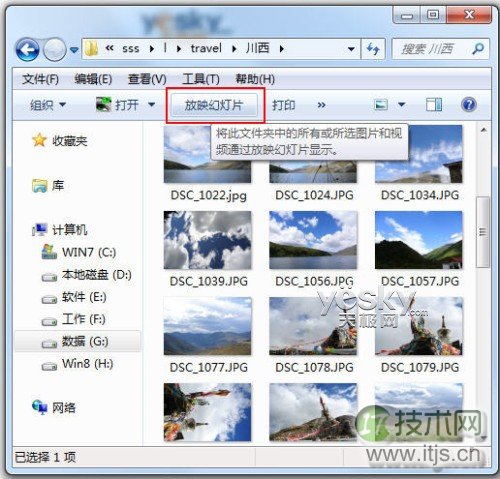
Task: Click the greyed Forward navigation button
Action: tap(55, 50)
